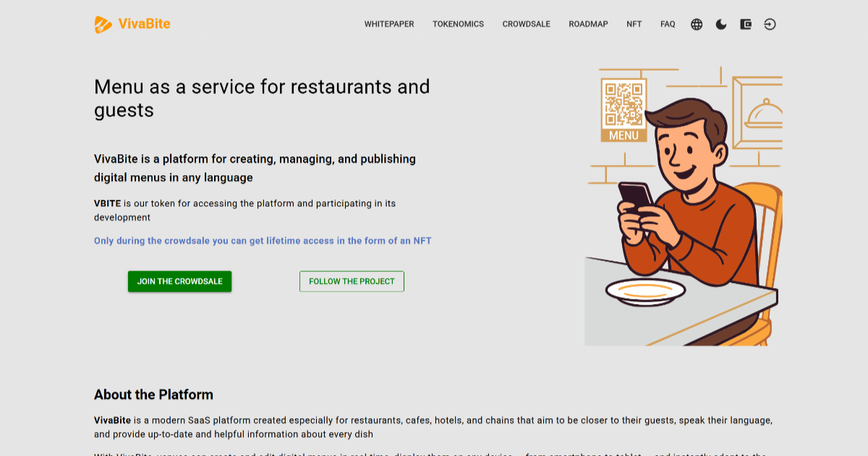868x456 pixels.
Task: Click the 'VivaBite is a platform for creating' subtitle
Action: click(255, 168)
